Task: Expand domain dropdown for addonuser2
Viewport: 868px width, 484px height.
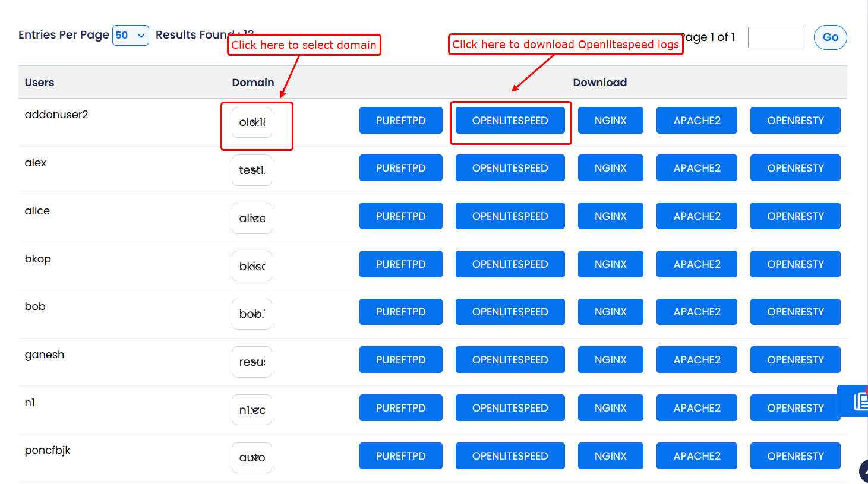Action: point(252,122)
